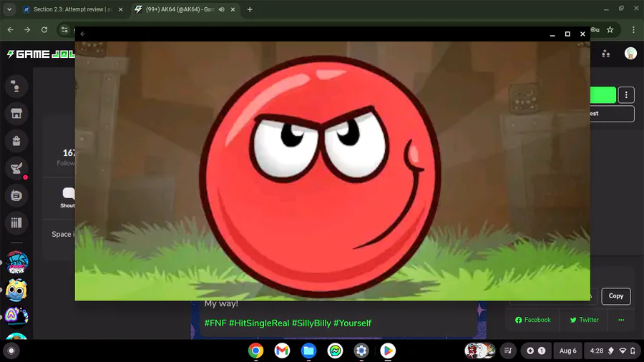644x362 pixels.
Task: Open the blue-eyed yellow character community avatar
Action: tap(16, 290)
